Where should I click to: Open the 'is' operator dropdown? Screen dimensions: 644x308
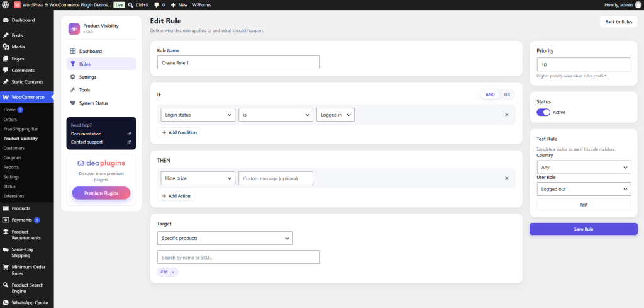pyautogui.click(x=276, y=115)
